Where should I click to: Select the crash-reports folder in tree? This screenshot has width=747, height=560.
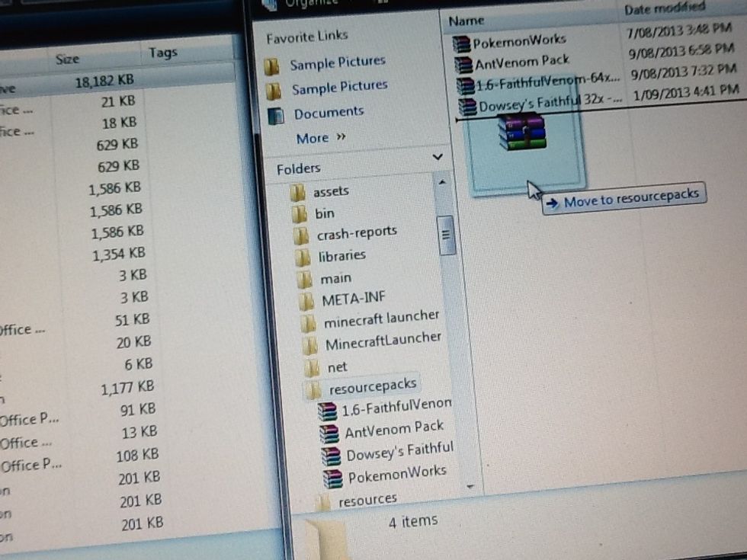pos(357,233)
